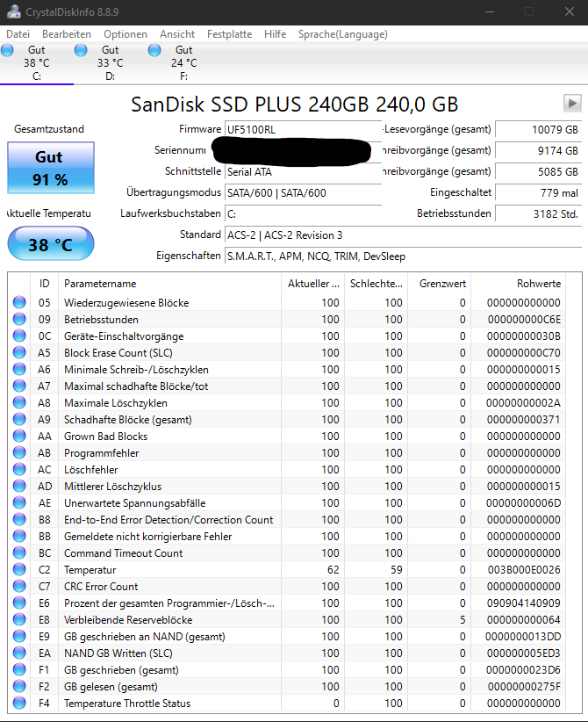Click the Eingeschaltet value 779 mal
Viewport: 588px width, 722px height.
tap(538, 193)
